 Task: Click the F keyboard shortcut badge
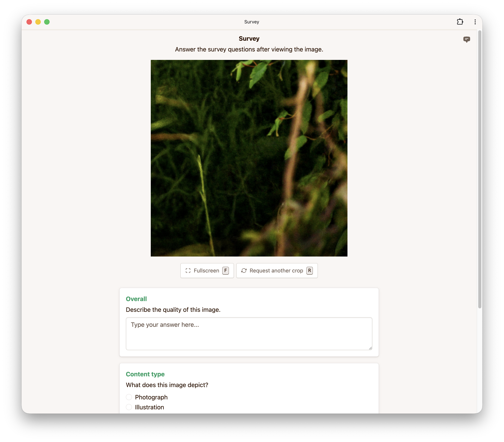225,270
